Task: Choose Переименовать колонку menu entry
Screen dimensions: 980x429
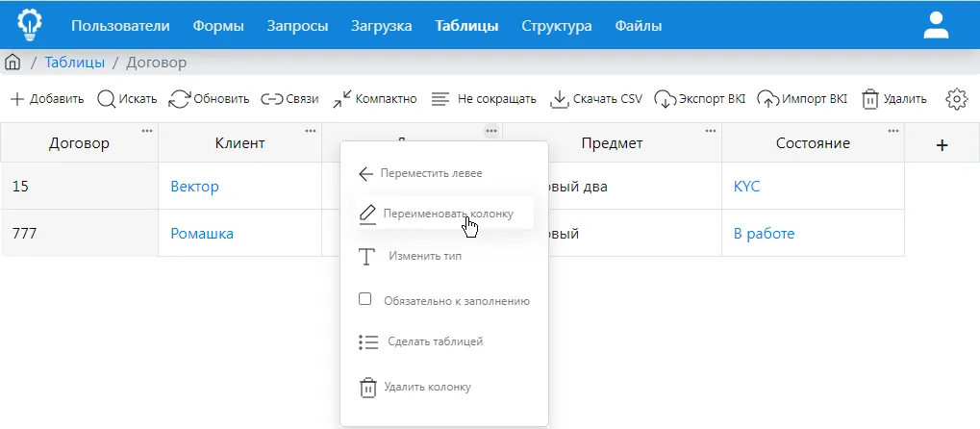Action: click(x=448, y=214)
